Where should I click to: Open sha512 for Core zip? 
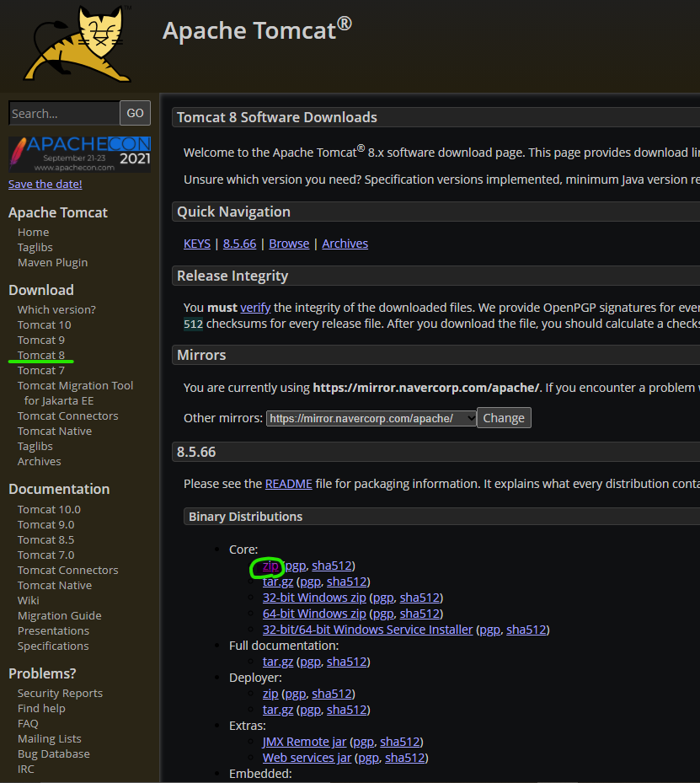(332, 566)
